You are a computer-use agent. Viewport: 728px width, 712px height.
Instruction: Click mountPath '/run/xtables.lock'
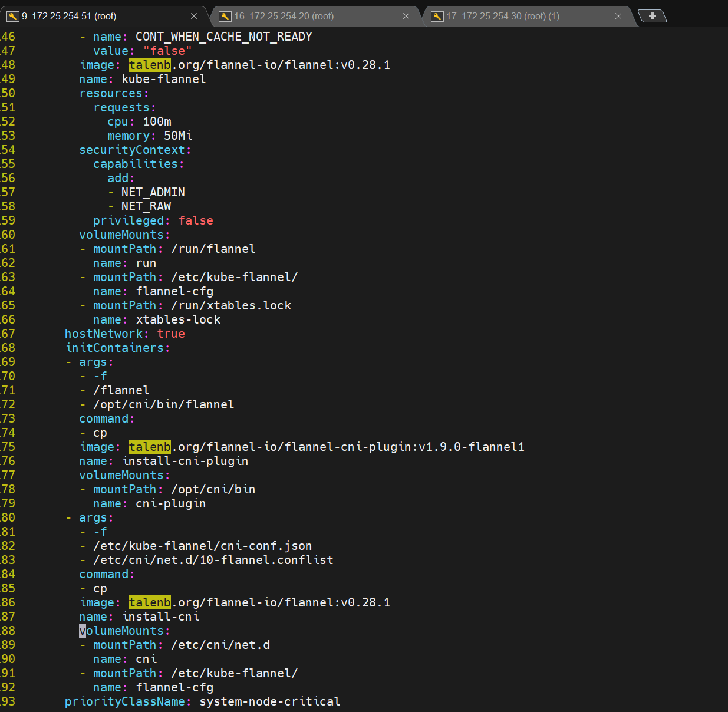(x=231, y=305)
